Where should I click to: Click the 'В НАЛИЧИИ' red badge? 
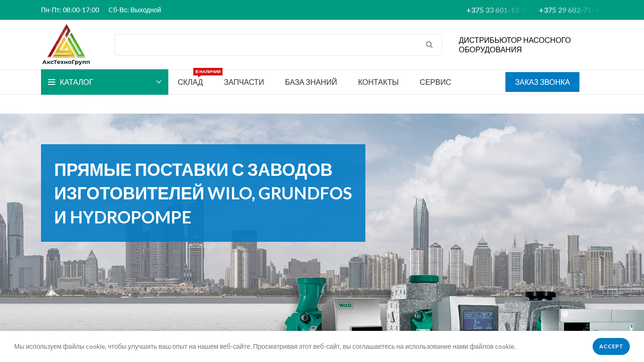pyautogui.click(x=208, y=72)
